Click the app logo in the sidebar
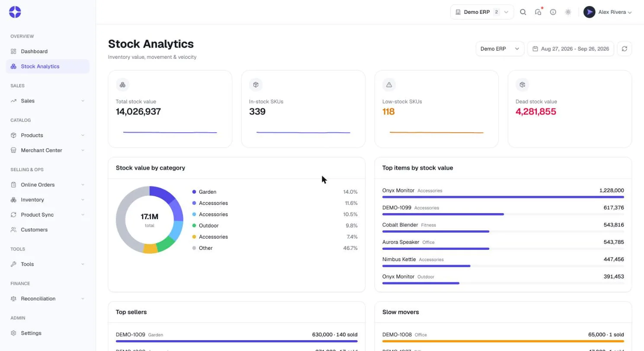 point(15,12)
